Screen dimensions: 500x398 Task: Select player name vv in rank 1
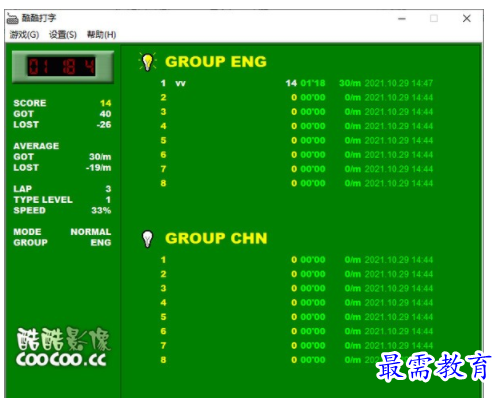[x=180, y=83]
